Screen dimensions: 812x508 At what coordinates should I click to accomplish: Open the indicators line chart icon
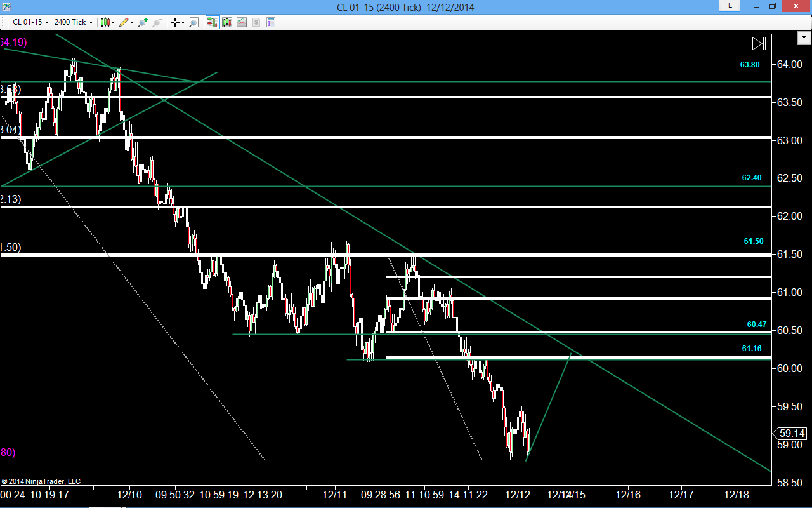242,22
